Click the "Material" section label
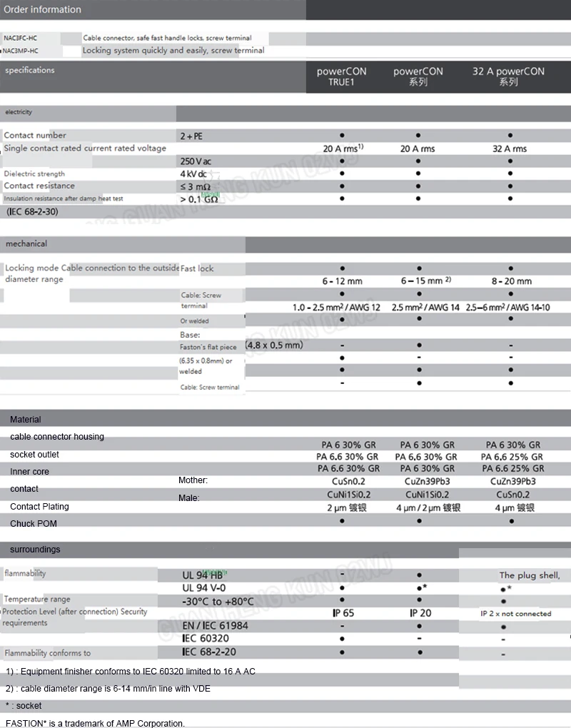571x728 pixels. pyautogui.click(x=26, y=419)
